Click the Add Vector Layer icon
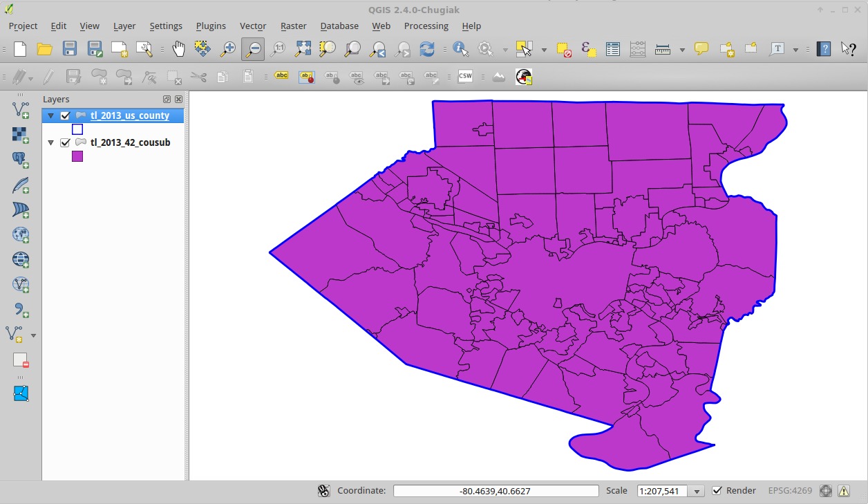 coord(21,110)
